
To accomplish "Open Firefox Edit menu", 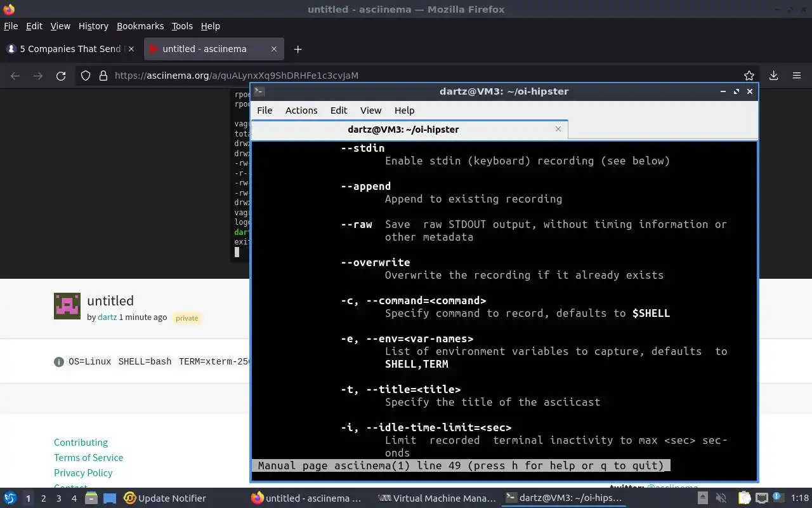I will [x=34, y=26].
